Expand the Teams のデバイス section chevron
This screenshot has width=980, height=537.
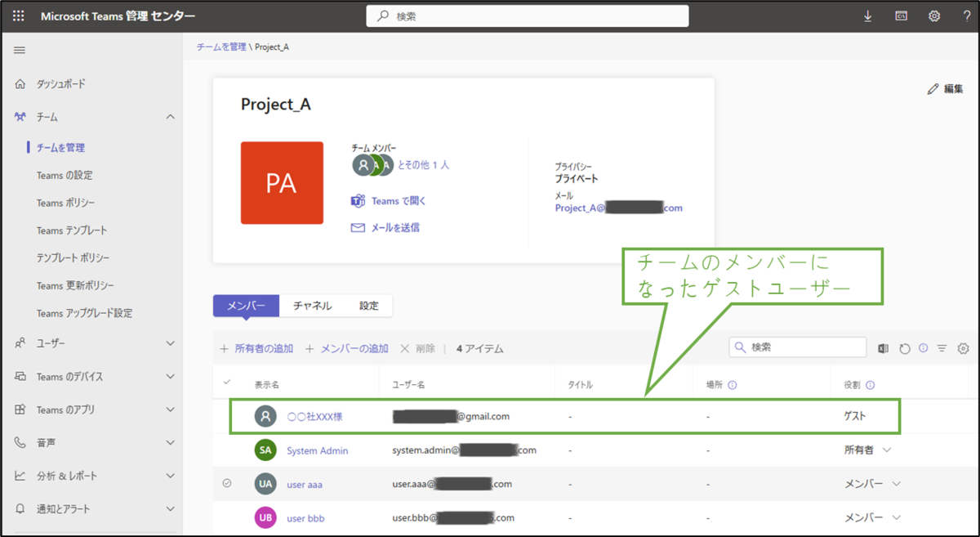(170, 377)
